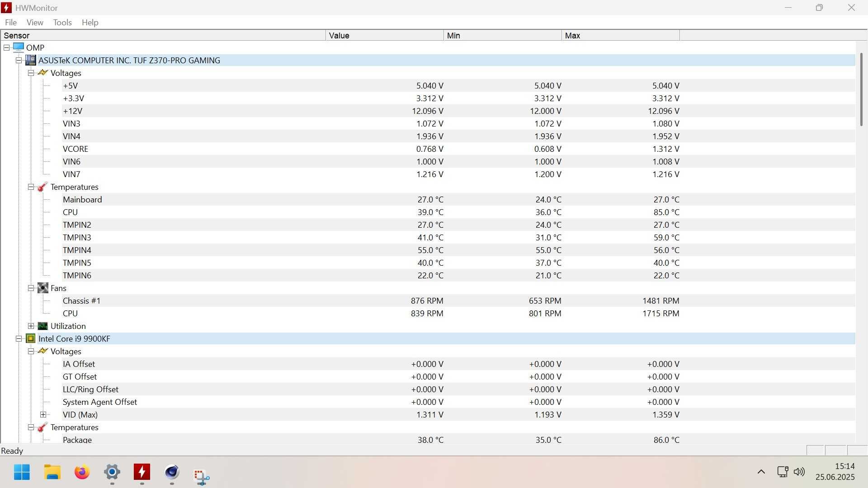Click the OMP computer icon
This screenshot has height=488, width=868.
18,47
